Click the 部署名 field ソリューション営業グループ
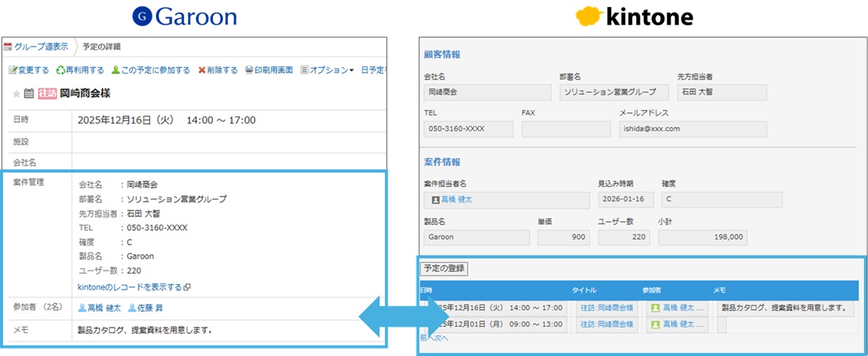This screenshot has width=868, height=356. tap(614, 92)
